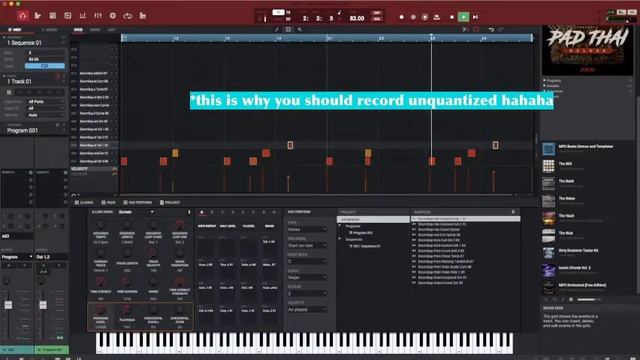Open Velocity As played dropdown
The width and height of the screenshot is (640, 360).
(307, 309)
